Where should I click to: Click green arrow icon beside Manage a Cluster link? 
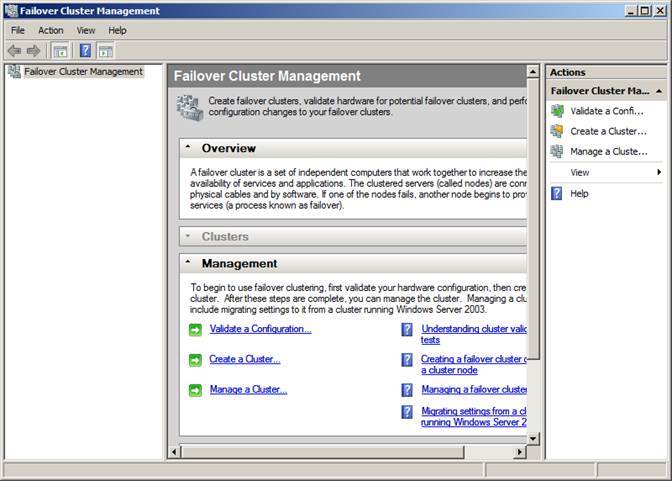tap(195, 390)
